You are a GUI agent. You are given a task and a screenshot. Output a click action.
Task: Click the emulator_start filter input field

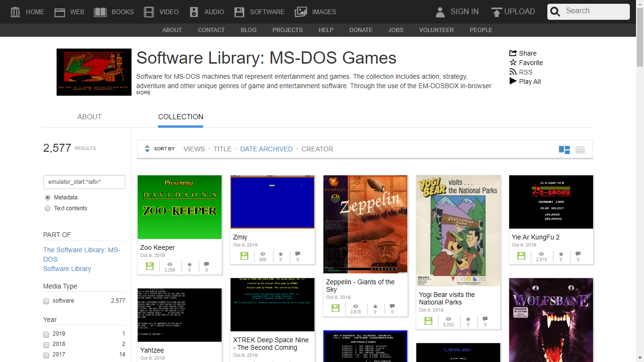pos(84,182)
